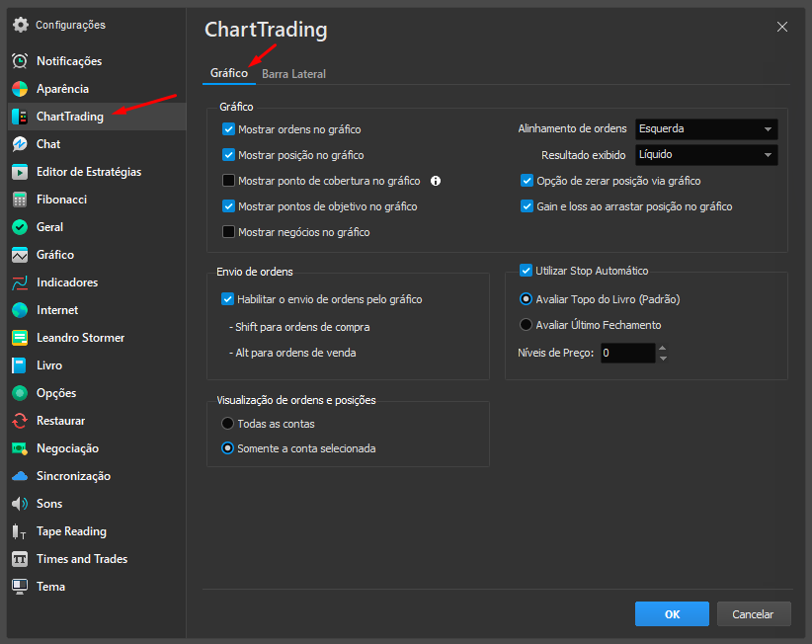Click the Gráfico chart icon in sidebar
The width and height of the screenshot is (812, 644).
20,255
